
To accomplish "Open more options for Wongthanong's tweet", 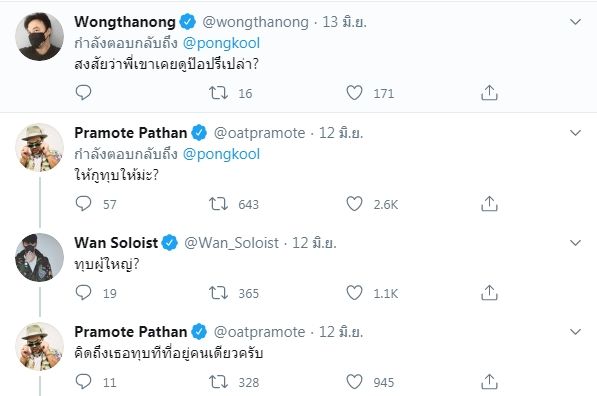I will point(575,22).
